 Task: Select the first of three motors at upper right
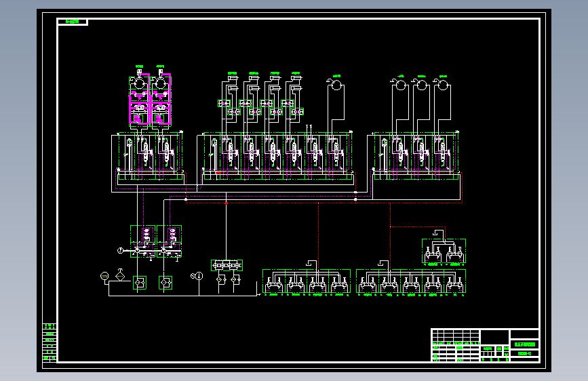[x=400, y=85]
